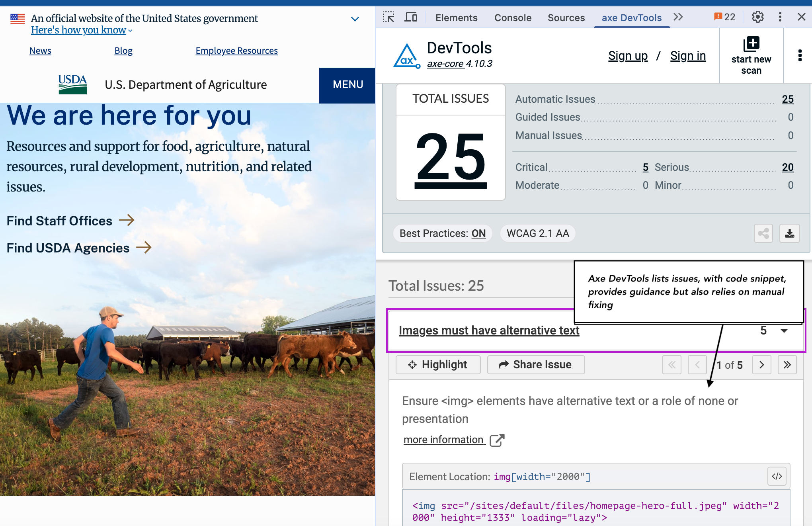
Task: Switch to the Console tab
Action: point(513,18)
